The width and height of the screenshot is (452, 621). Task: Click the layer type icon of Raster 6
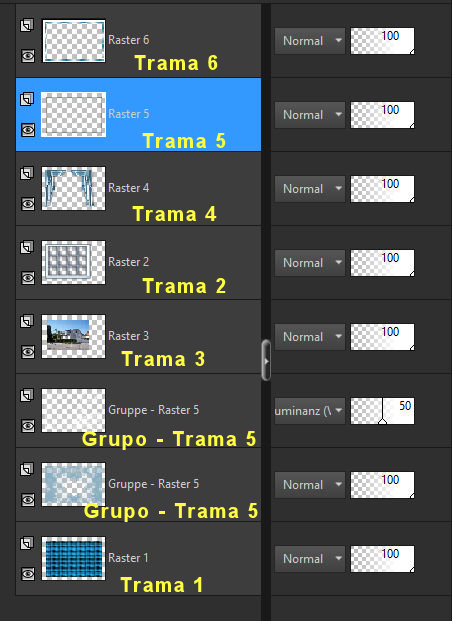coord(27,25)
